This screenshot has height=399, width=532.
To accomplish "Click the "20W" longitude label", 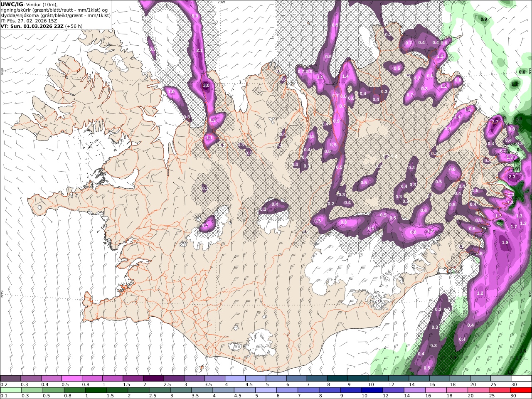I will pyautogui.click(x=221, y=2).
